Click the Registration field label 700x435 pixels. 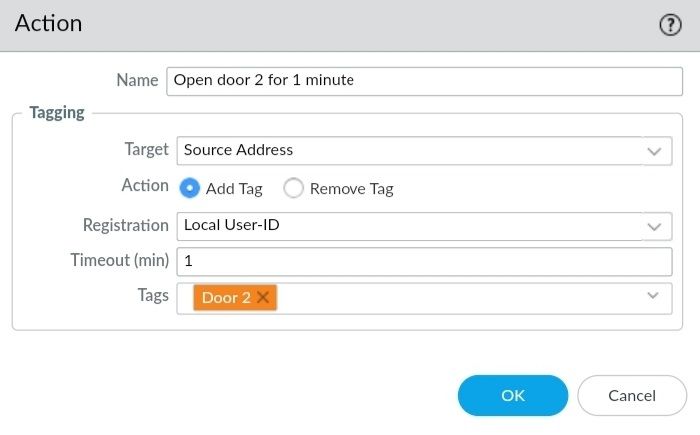pyautogui.click(x=126, y=225)
